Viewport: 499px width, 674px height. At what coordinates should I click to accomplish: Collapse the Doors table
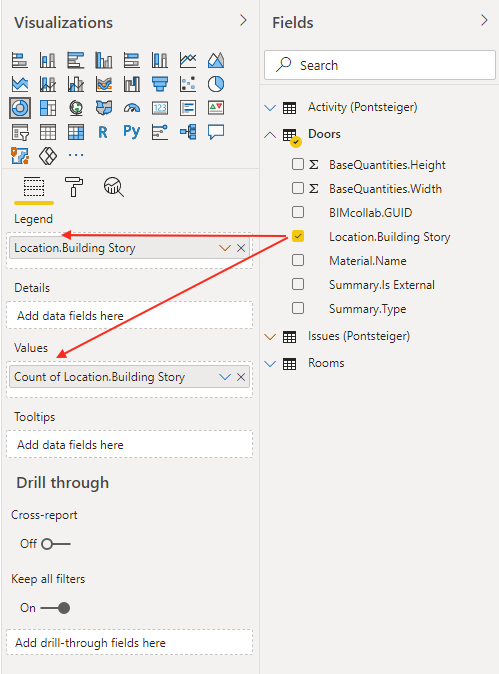tap(270, 135)
